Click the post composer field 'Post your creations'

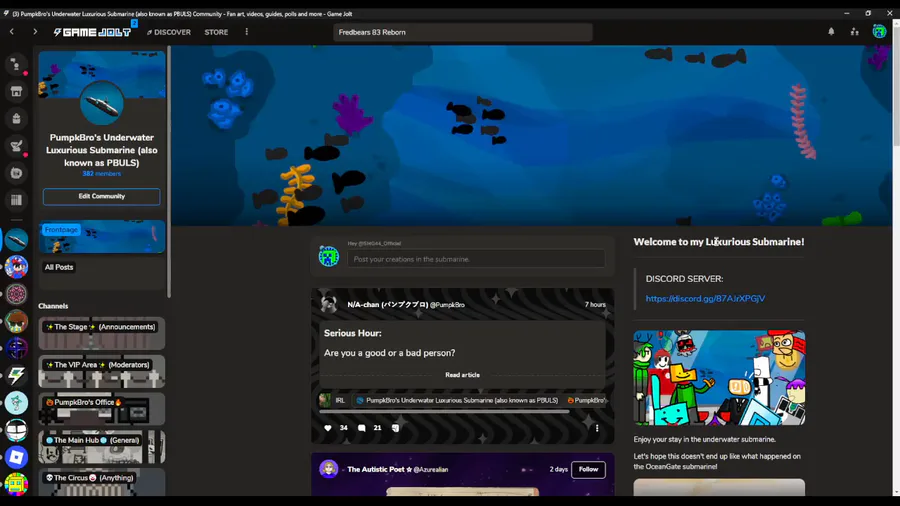(x=476, y=259)
